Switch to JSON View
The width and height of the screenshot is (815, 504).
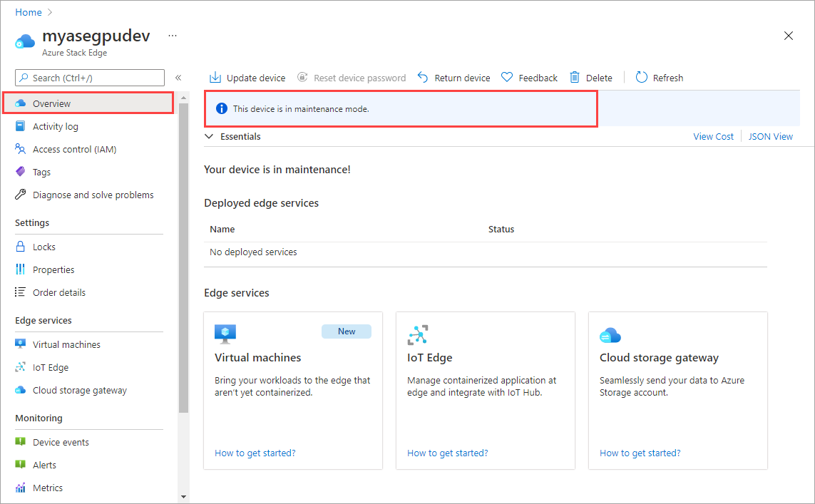771,136
